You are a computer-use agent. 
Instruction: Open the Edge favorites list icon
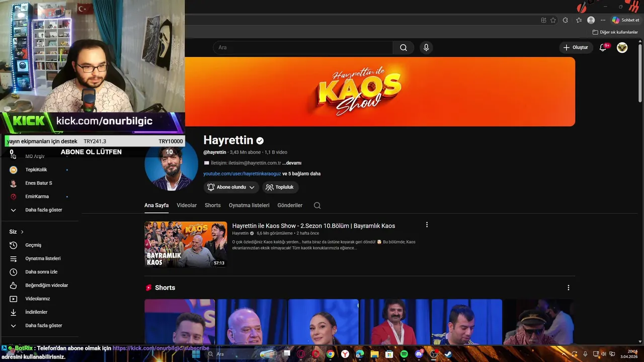(x=579, y=20)
